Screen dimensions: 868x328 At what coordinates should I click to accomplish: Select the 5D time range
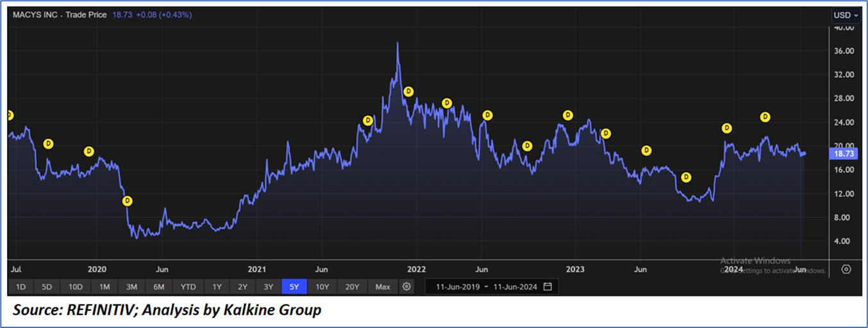[x=47, y=286]
